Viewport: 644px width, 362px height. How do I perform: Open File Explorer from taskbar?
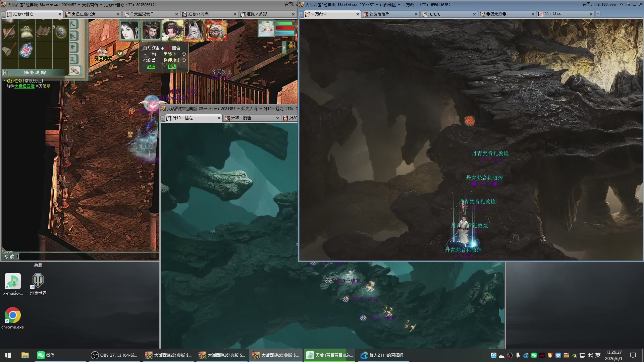(x=25, y=355)
